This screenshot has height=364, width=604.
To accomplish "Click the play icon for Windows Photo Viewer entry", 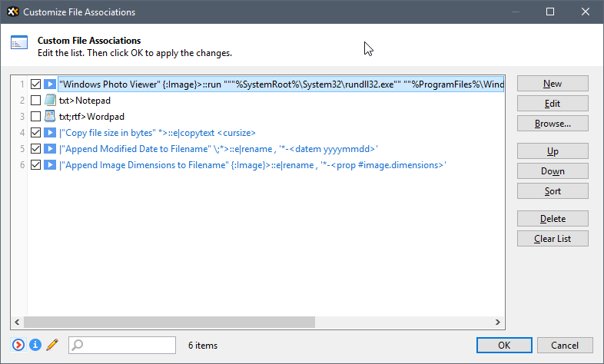I will click(x=50, y=84).
